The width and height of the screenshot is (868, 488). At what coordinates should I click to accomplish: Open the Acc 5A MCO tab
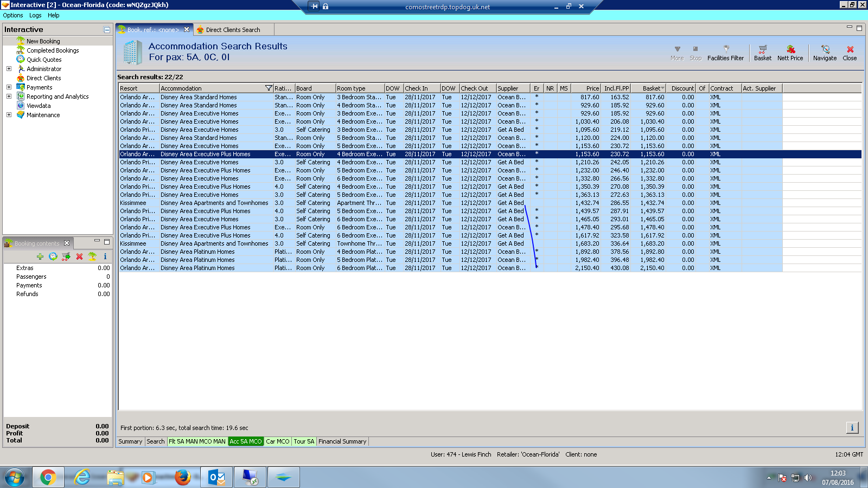246,441
